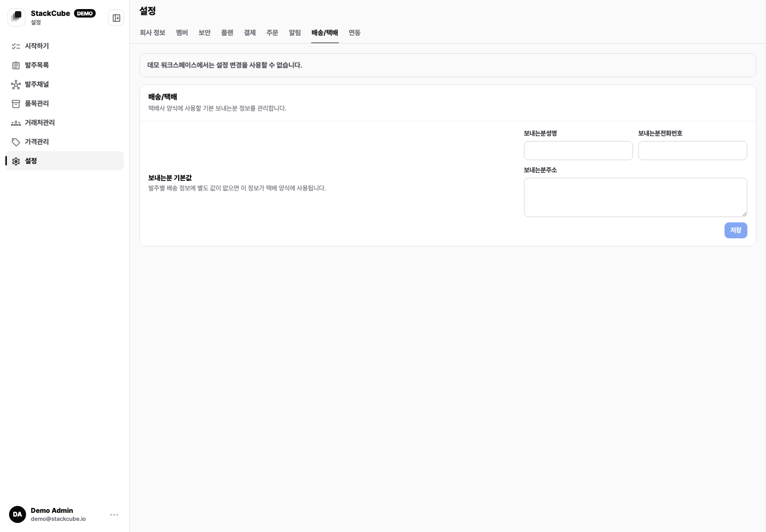Go to 발주목록 in the sidebar

[x=65, y=65]
